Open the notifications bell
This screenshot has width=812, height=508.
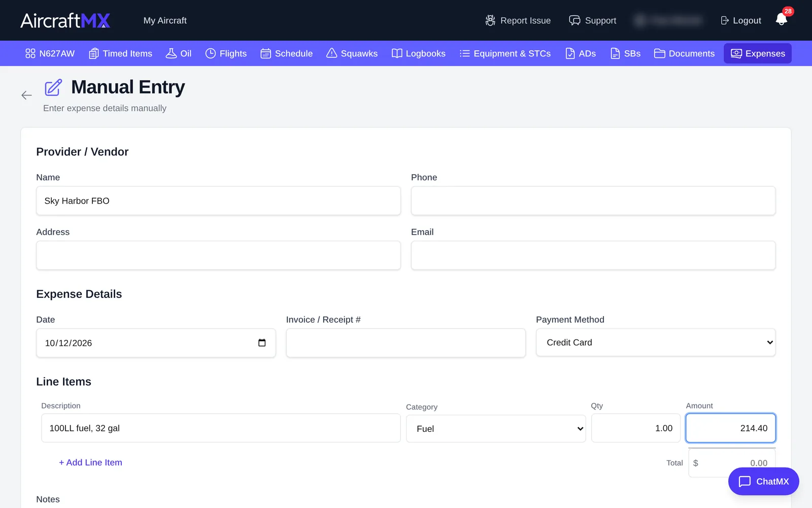[781, 20]
